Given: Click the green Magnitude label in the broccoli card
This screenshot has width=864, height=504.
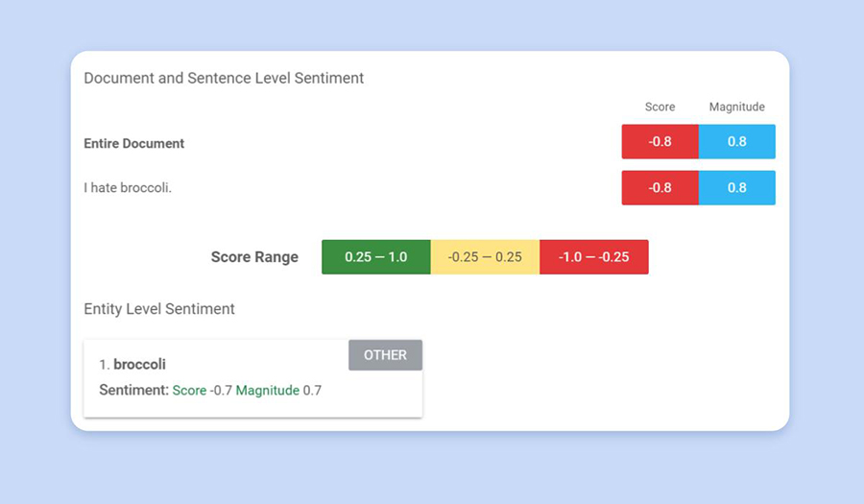Looking at the screenshot, I should [x=267, y=391].
